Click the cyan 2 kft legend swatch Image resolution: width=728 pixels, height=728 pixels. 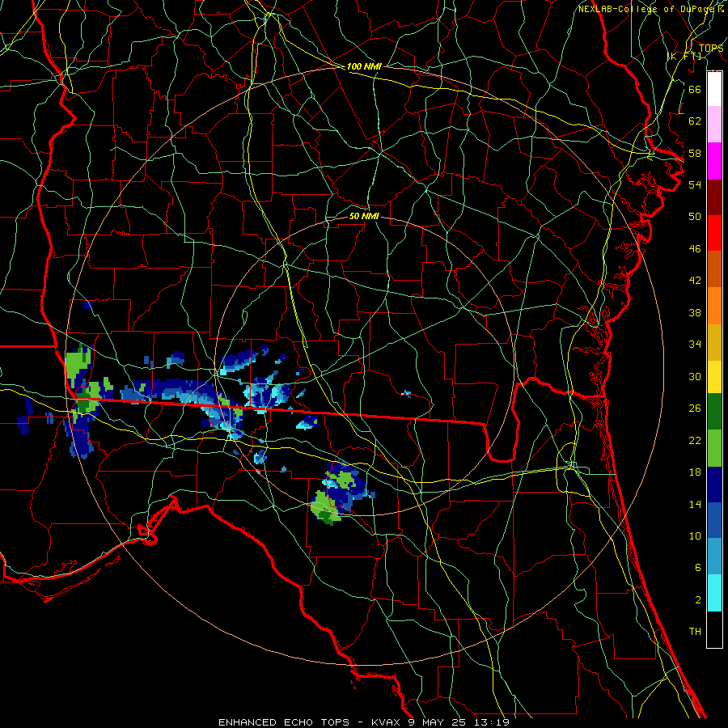(x=714, y=593)
